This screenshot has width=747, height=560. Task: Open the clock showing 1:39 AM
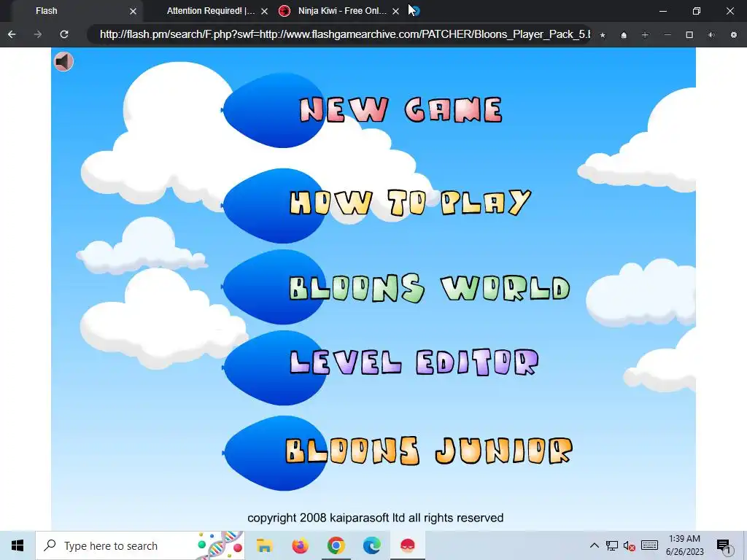click(x=684, y=545)
